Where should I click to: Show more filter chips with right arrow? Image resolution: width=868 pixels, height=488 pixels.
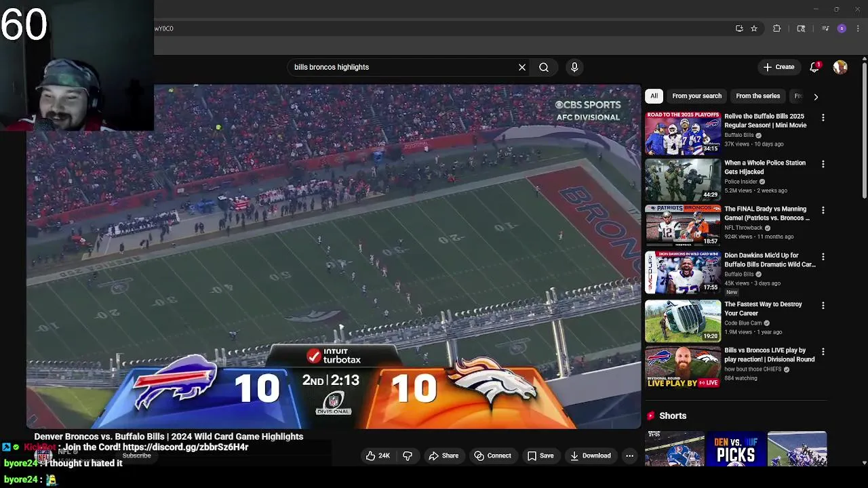click(816, 96)
